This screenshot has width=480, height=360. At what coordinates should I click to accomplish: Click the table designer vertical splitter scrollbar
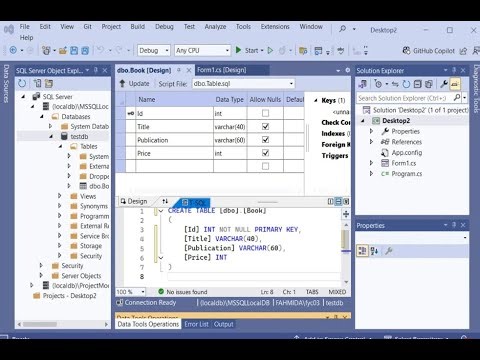(307, 138)
